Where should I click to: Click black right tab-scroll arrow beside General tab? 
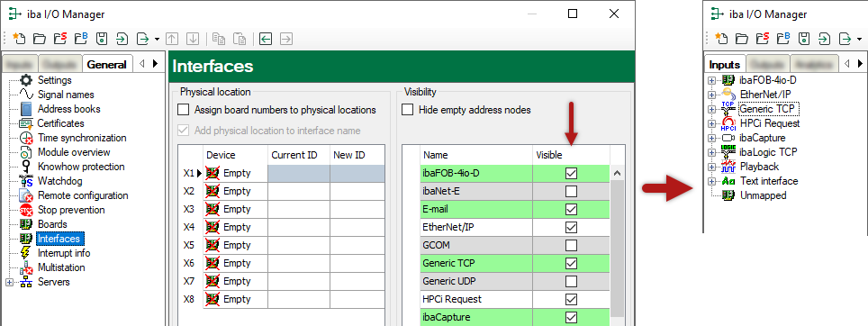point(156,64)
